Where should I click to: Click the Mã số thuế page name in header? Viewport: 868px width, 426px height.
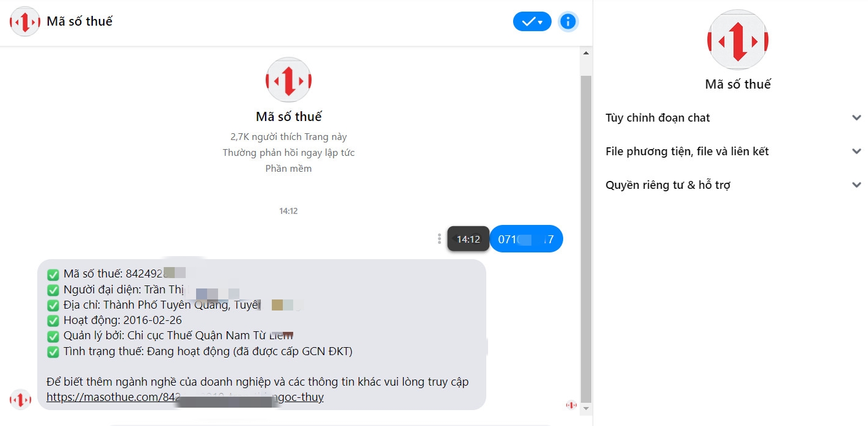80,21
